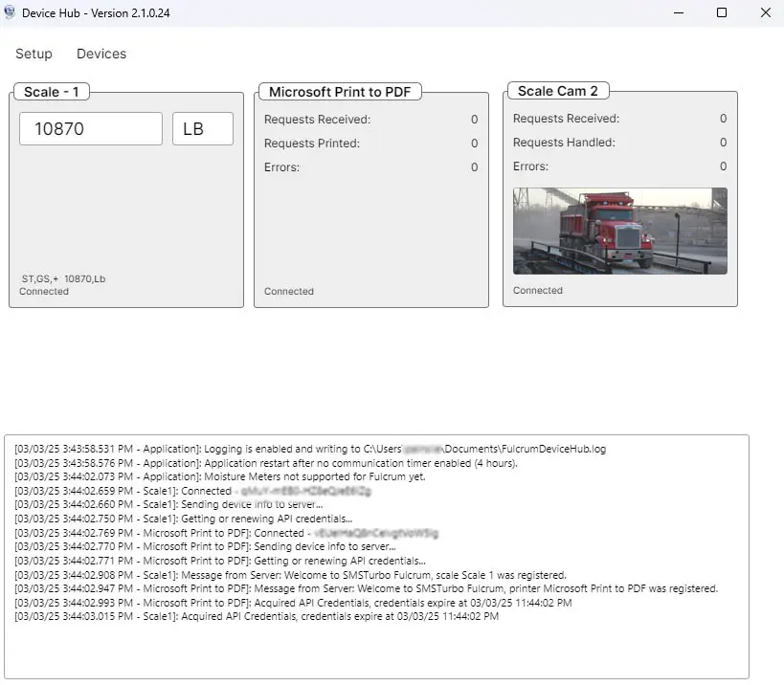Click the Connected status under Scale - 1

(43, 291)
